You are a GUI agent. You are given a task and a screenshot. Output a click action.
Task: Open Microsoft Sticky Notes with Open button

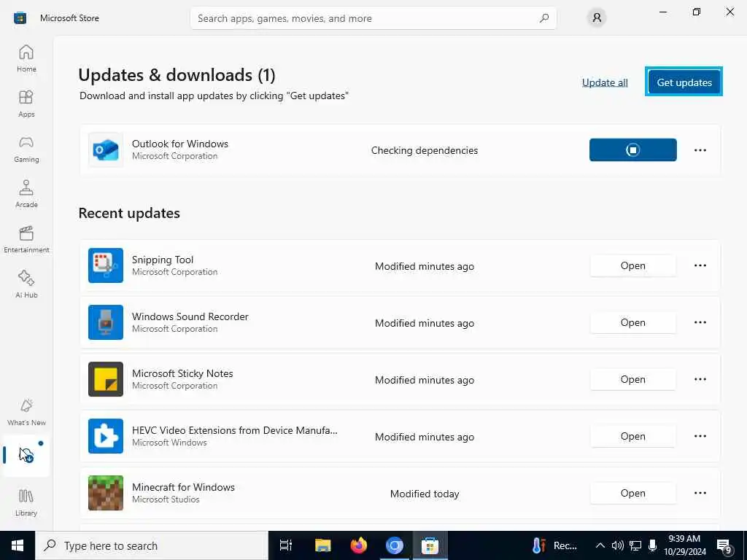coord(632,379)
